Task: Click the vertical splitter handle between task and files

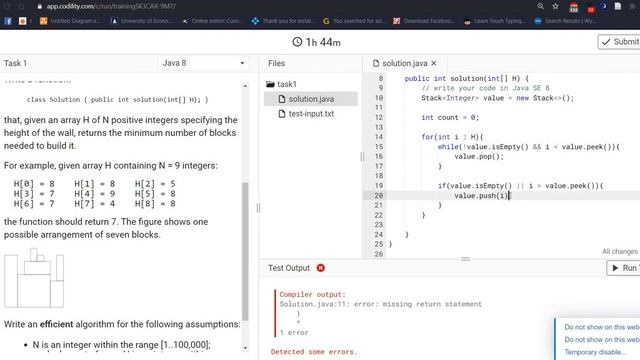Action: tap(258, 208)
